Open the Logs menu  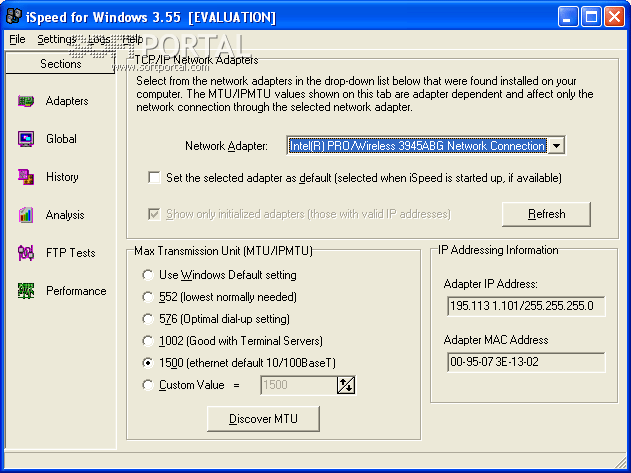pos(99,39)
